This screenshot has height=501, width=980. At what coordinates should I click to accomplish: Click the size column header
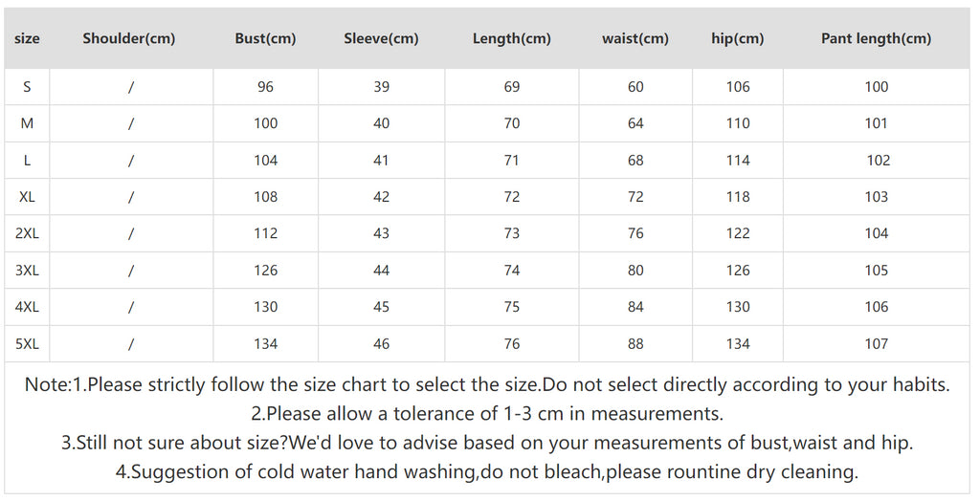[28, 39]
